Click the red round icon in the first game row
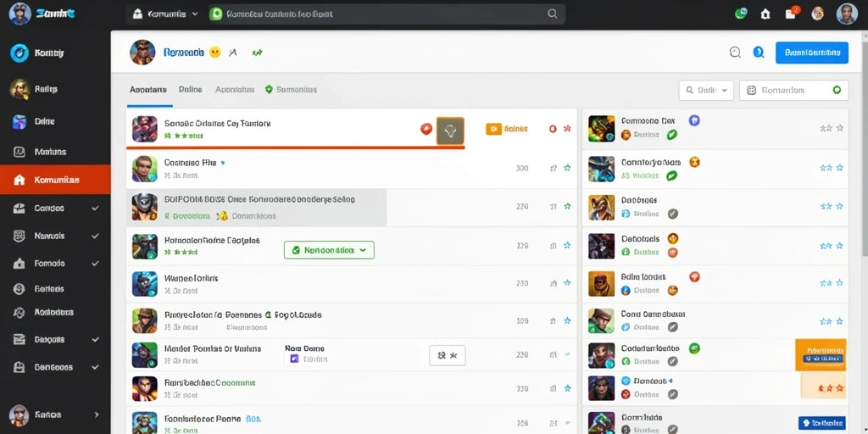868x434 pixels. click(426, 129)
